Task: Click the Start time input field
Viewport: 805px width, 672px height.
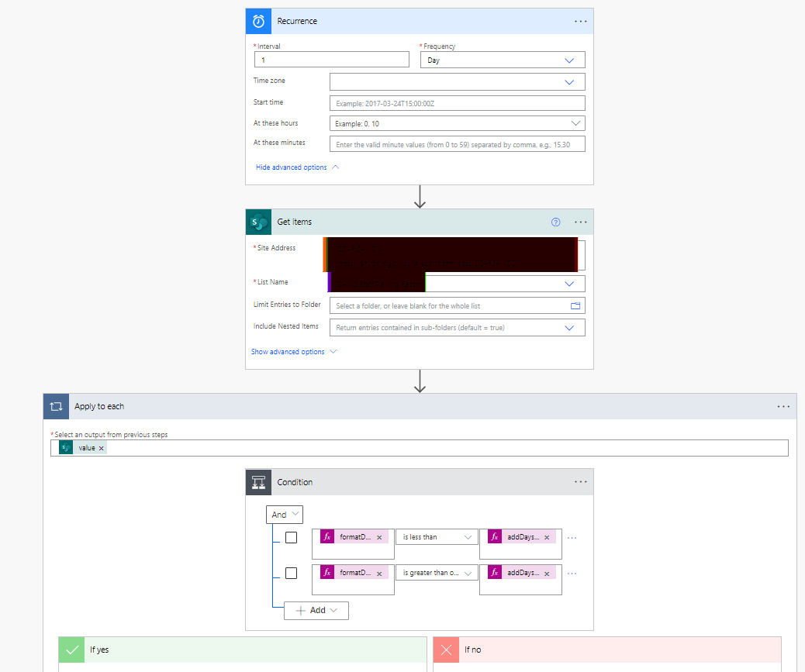Action: click(x=458, y=103)
